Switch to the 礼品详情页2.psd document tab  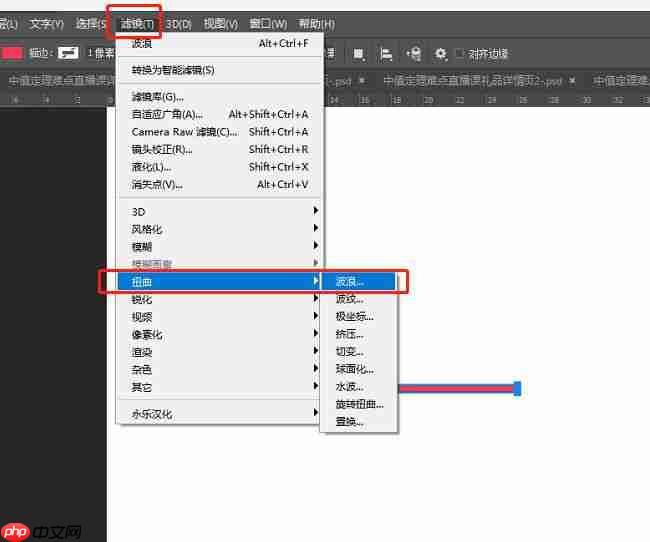(472, 80)
